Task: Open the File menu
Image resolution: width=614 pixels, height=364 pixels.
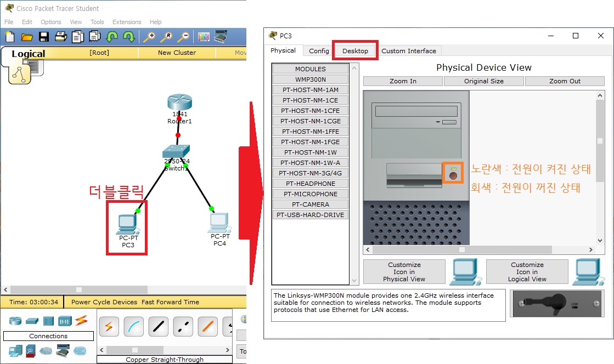Action: [x=9, y=22]
